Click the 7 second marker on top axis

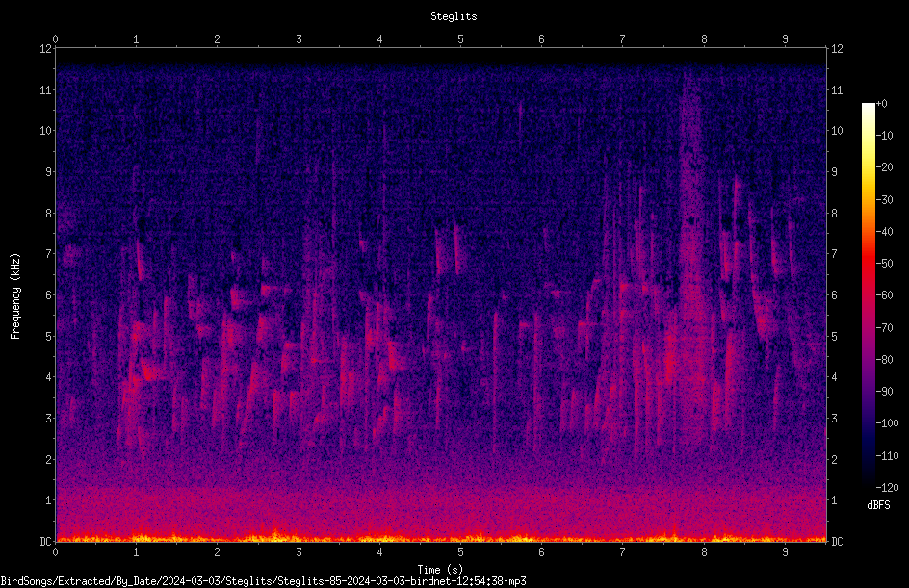(x=623, y=39)
